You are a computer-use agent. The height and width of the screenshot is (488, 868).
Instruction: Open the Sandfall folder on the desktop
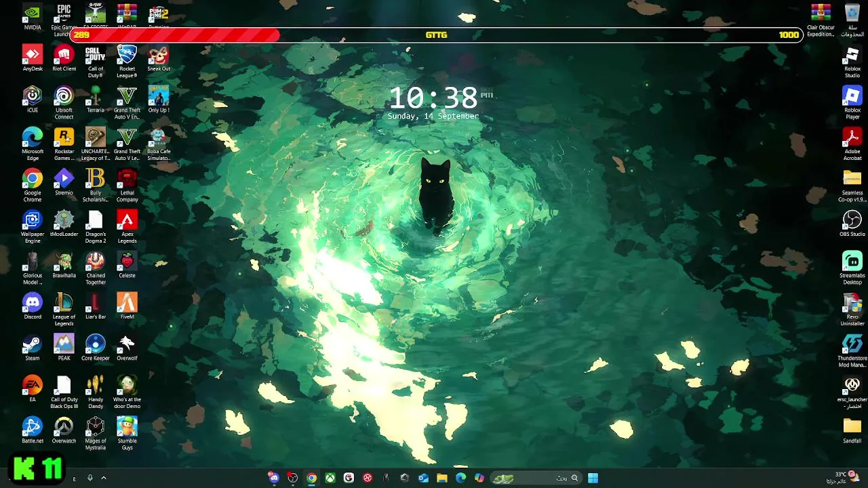(852, 430)
